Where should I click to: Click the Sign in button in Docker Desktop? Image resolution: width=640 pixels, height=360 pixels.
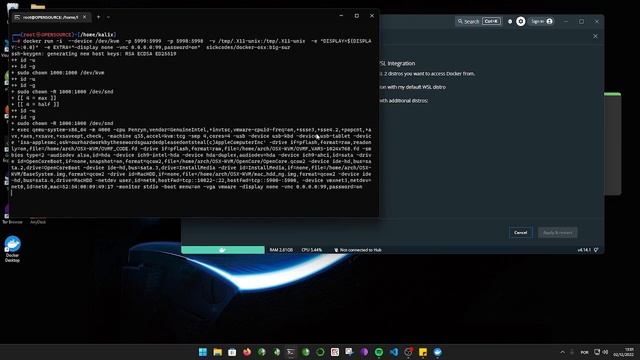click(x=542, y=21)
